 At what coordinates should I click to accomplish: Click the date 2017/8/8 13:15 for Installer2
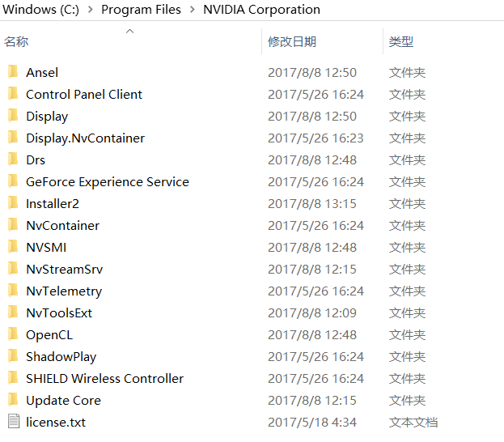312,204
